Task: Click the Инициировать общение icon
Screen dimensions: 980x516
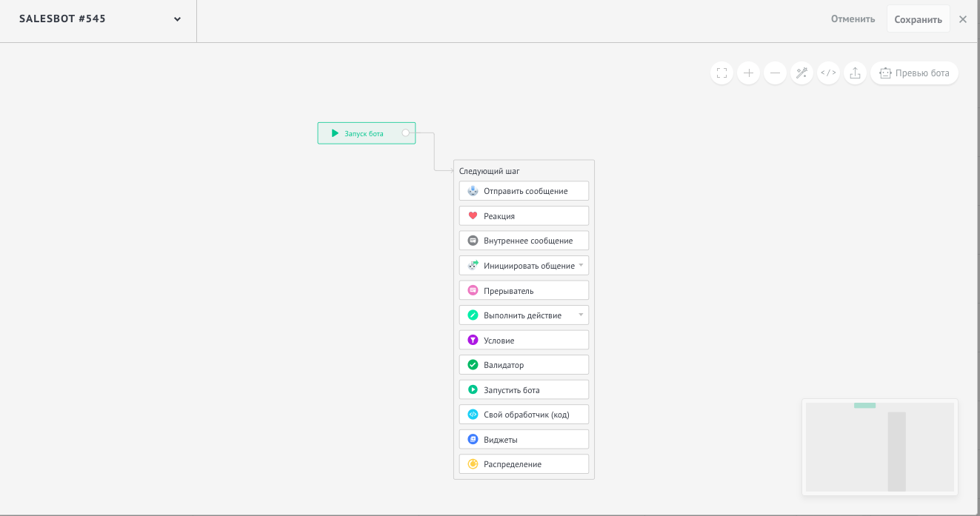Action: coord(473,266)
